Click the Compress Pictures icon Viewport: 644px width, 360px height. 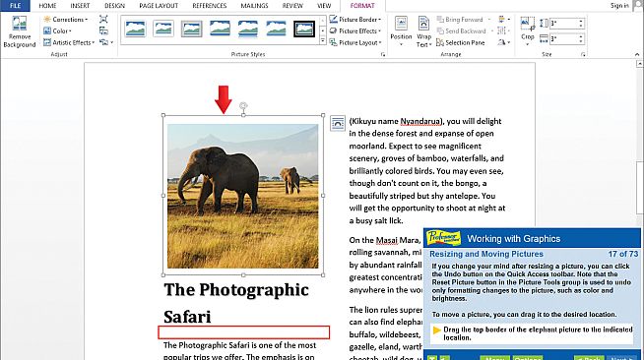click(x=103, y=20)
